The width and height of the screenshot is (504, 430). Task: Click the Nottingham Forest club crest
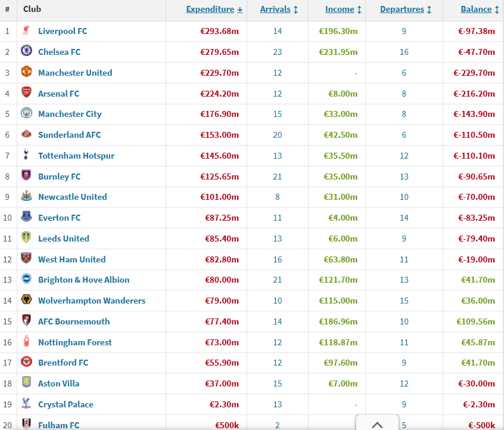(x=26, y=341)
